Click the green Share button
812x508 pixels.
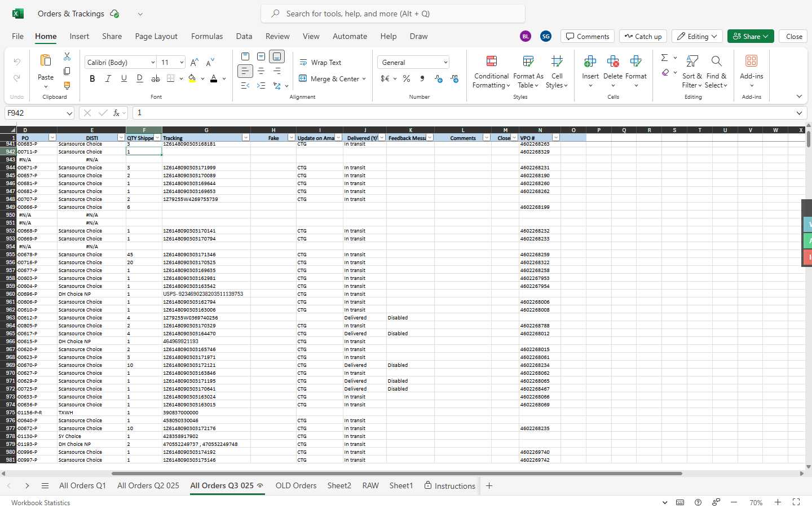[751, 36]
